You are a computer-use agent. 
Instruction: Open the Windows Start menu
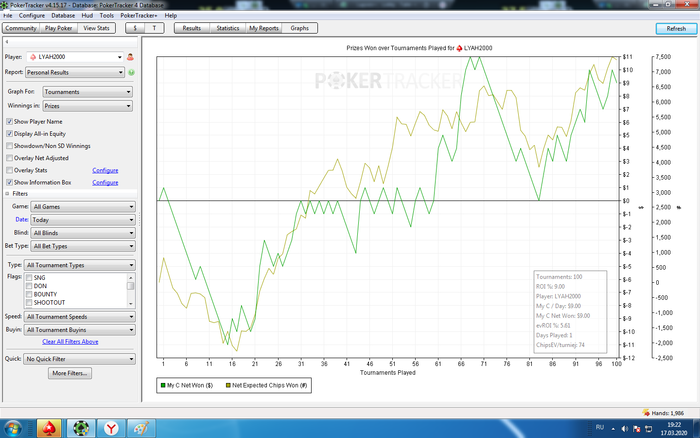pyautogui.click(x=13, y=429)
